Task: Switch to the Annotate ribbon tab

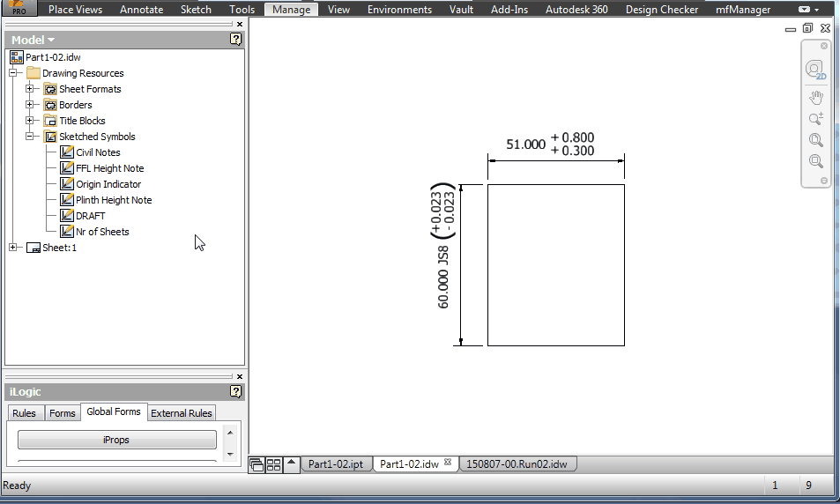Action: coord(141,9)
